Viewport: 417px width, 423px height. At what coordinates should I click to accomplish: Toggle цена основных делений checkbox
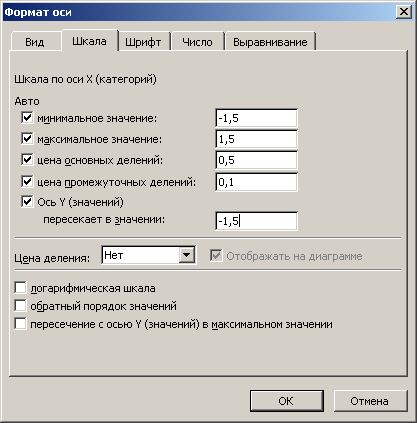(x=27, y=160)
